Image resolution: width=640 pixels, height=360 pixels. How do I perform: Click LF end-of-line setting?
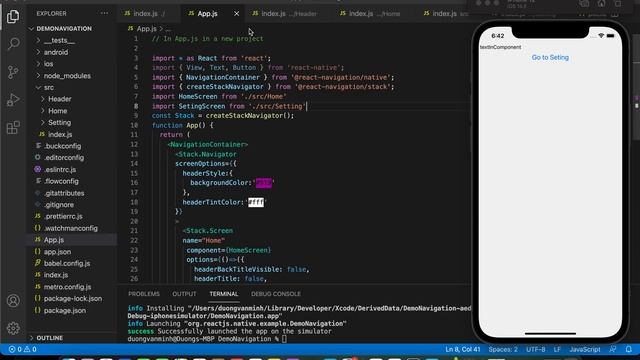(557, 349)
